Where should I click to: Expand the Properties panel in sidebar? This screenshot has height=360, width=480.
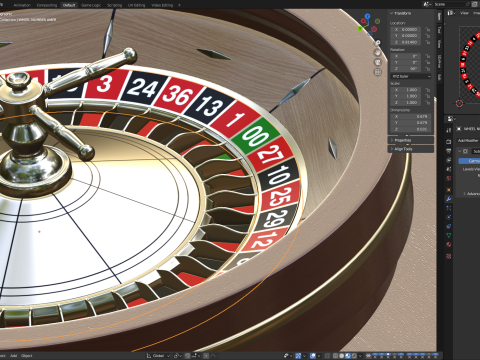411,140
